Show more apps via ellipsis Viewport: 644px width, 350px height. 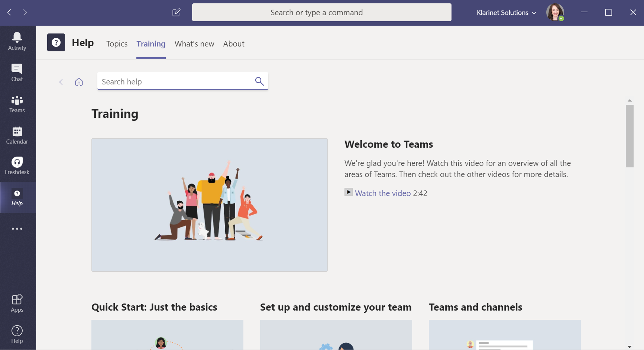point(17,229)
